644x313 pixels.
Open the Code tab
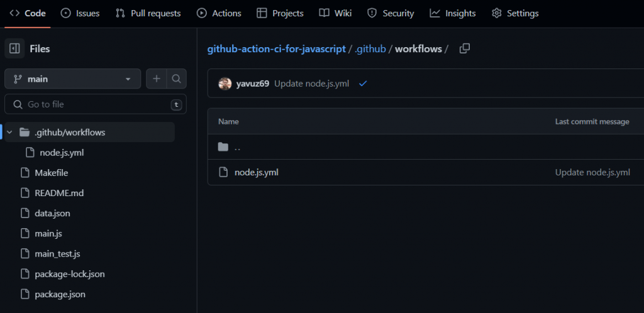coord(28,13)
